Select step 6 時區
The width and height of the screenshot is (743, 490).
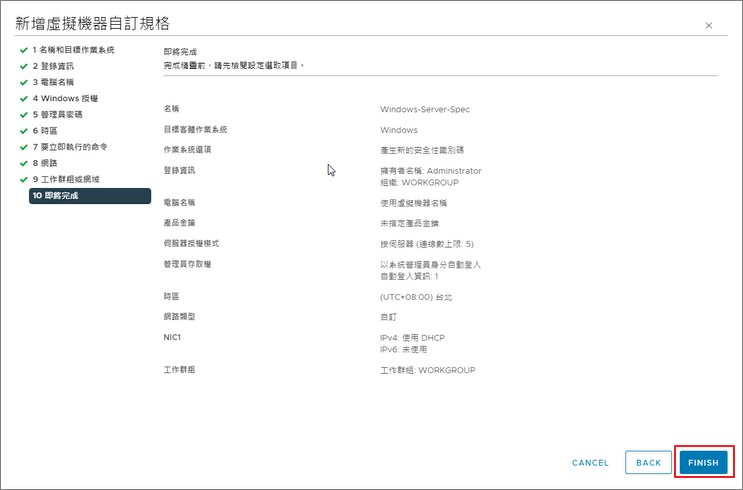point(45,130)
